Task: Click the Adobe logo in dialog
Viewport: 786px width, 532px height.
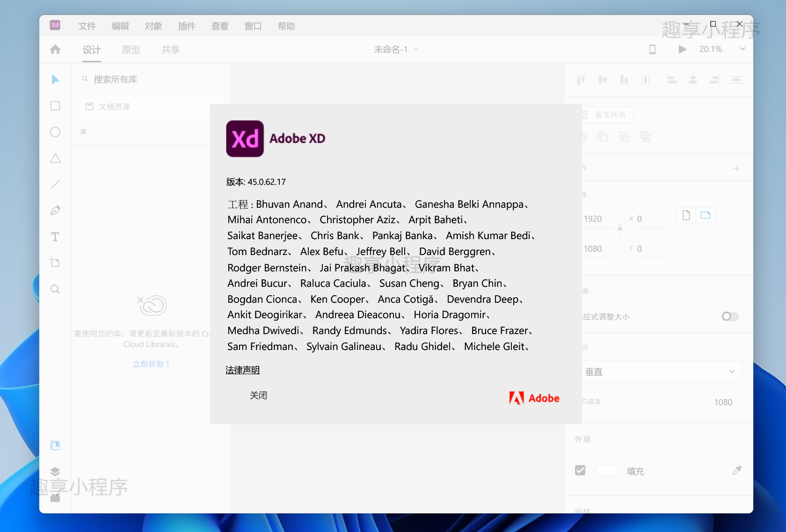Action: (534, 398)
